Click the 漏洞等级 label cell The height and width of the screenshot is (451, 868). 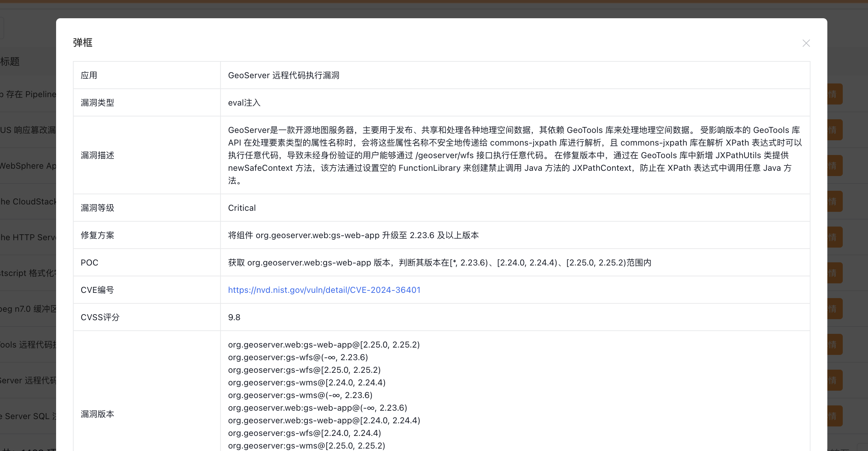(x=147, y=208)
